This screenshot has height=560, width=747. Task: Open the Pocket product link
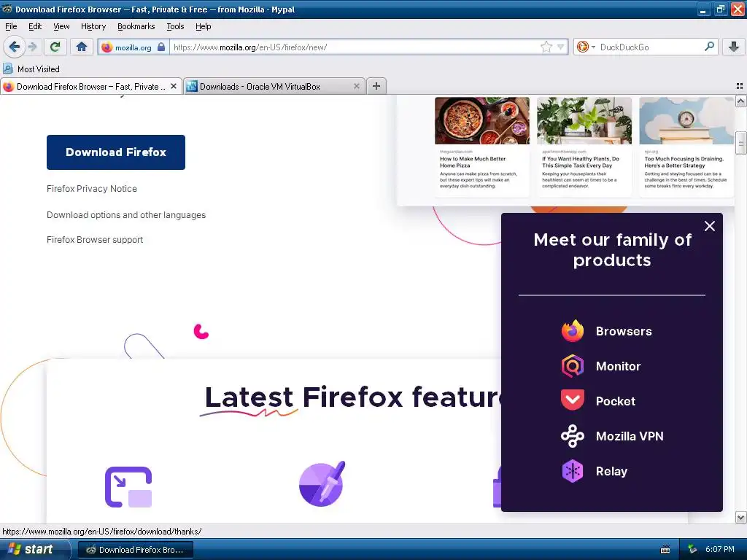(x=616, y=401)
